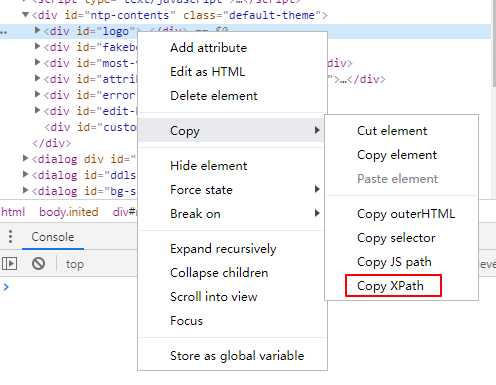Click the console prompt chevron
Image resolution: width=496 pixels, height=385 pixels.
point(6,286)
